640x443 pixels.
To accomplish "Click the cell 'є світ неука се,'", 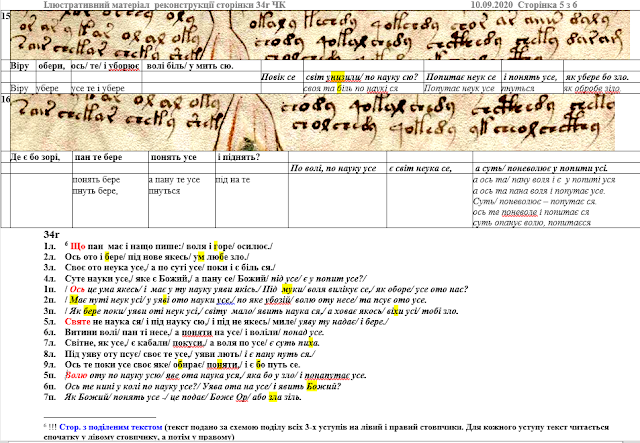I will (x=420, y=168).
